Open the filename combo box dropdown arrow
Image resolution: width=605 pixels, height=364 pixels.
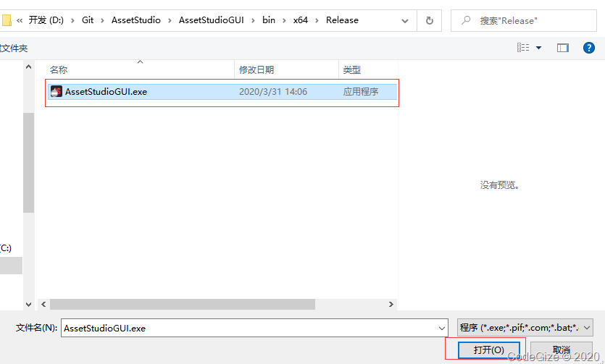pos(442,328)
